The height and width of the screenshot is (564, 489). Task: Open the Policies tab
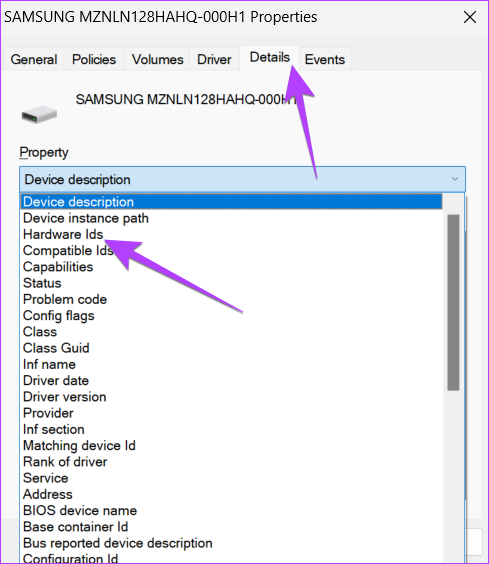click(94, 59)
